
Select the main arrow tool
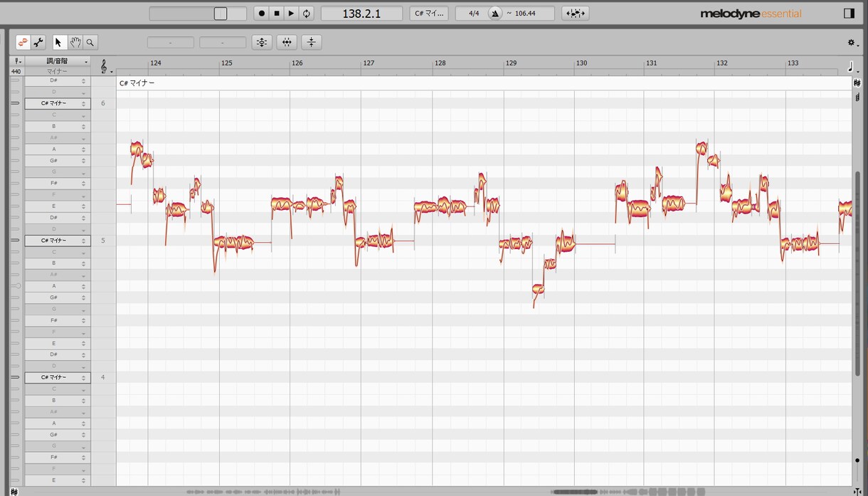click(59, 43)
